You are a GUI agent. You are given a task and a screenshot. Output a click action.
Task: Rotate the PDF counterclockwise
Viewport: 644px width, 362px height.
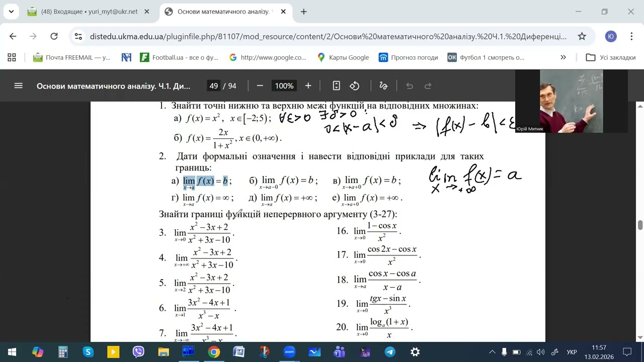[x=355, y=86]
